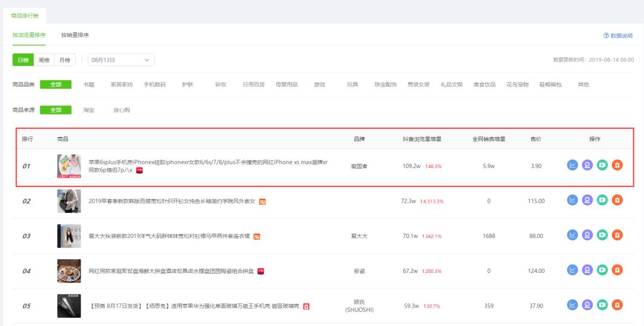
Task: Click orange alert icon for rank 01
Action: [x=617, y=165]
